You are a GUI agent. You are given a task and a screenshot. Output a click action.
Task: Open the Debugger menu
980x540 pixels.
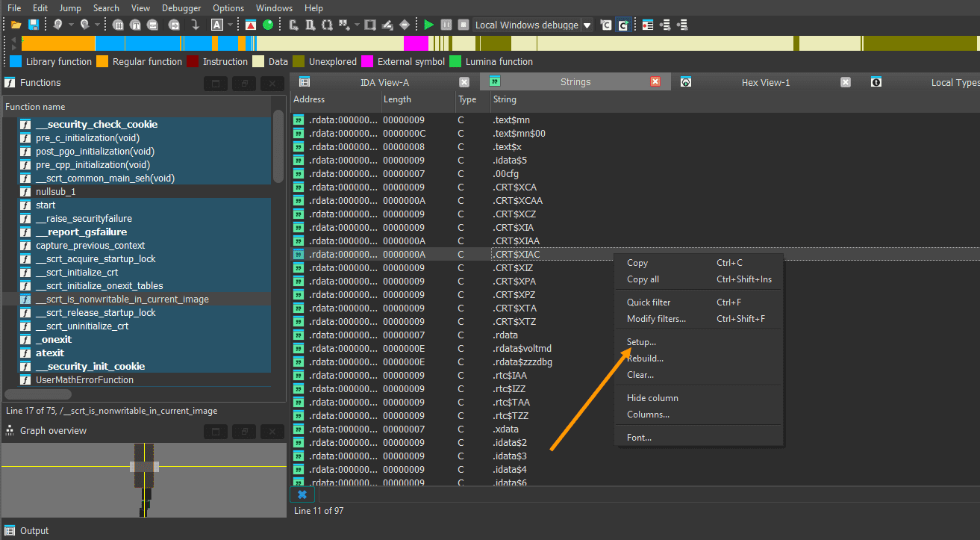[x=181, y=7]
